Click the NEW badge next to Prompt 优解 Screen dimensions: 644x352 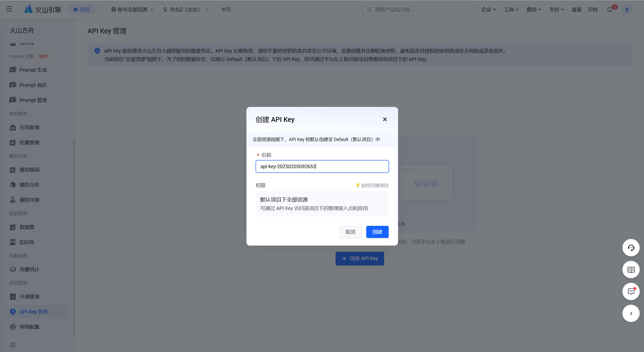(43, 56)
